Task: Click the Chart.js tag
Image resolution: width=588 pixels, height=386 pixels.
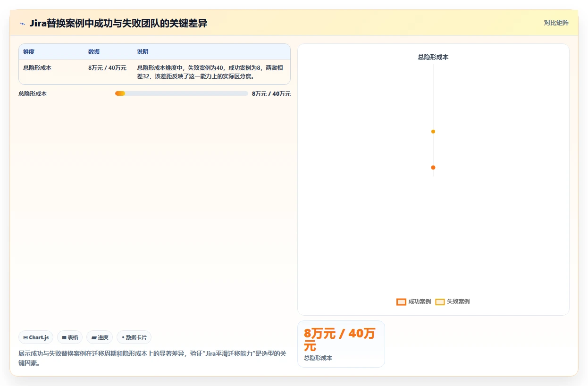Action: coord(36,337)
